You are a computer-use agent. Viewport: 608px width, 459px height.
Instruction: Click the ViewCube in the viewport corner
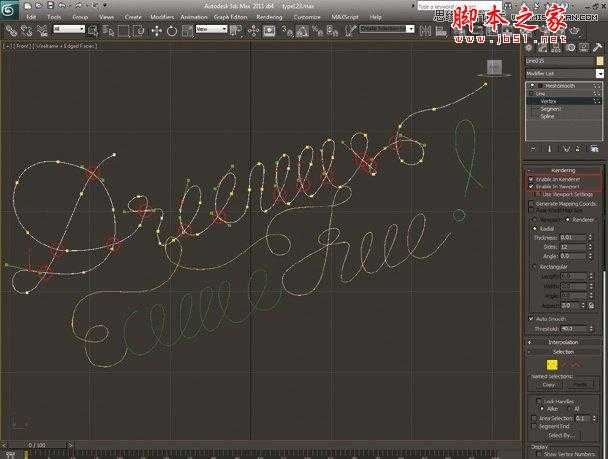pos(493,67)
